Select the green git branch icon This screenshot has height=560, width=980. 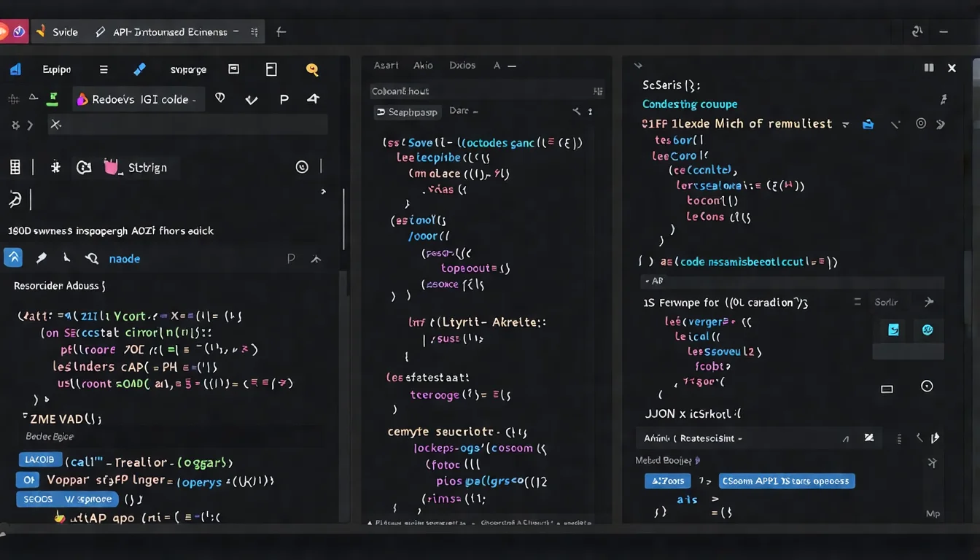(x=52, y=99)
